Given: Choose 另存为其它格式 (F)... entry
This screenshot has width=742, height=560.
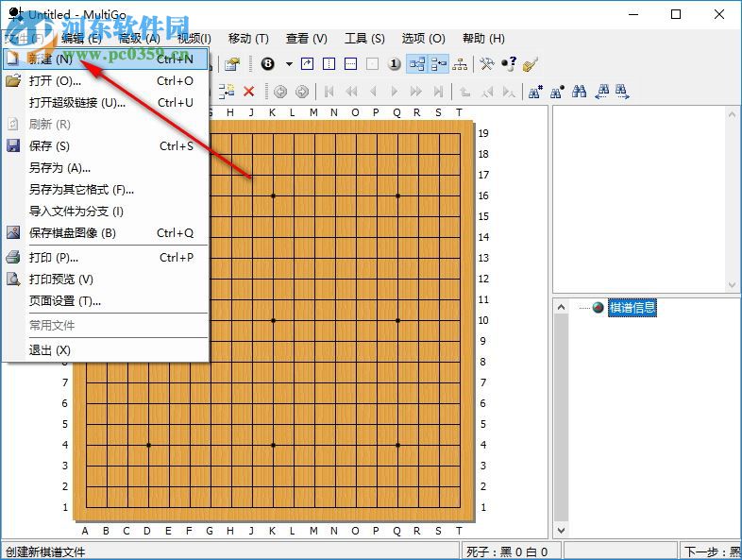Looking at the screenshot, I should [106, 190].
